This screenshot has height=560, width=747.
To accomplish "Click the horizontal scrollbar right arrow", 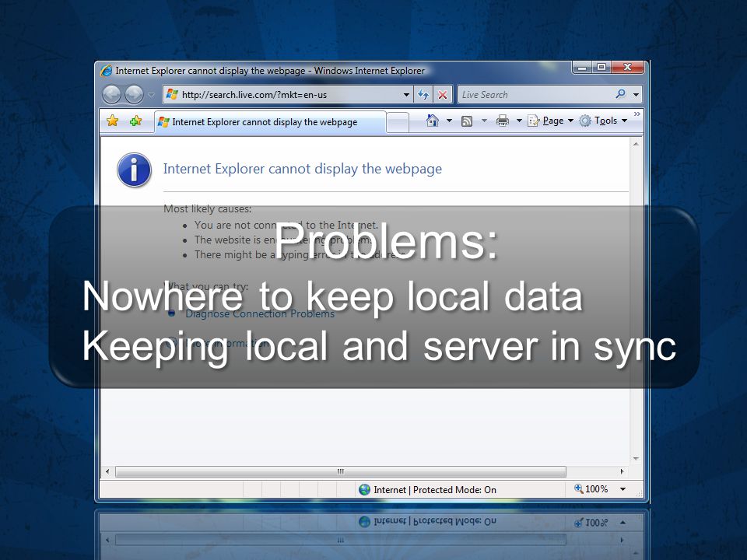I will point(622,471).
